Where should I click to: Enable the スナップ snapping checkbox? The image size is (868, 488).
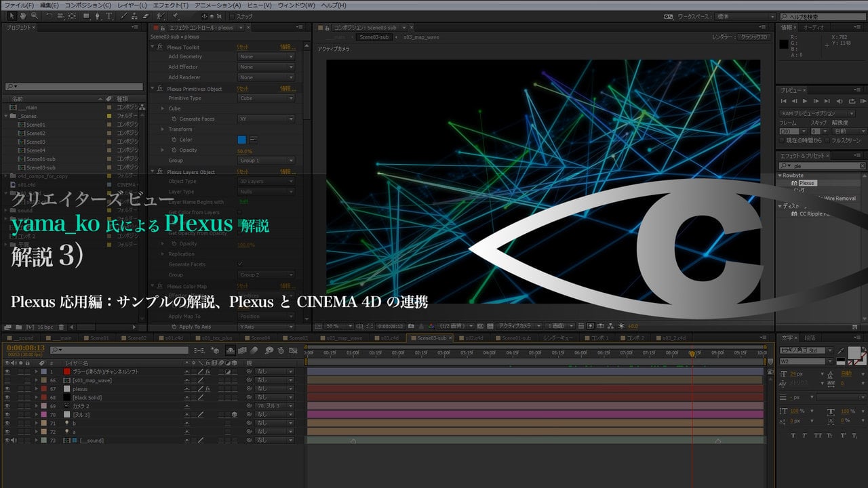coord(232,16)
